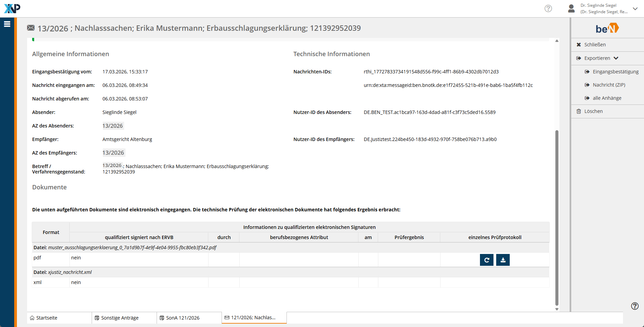Open the SonA 121/2026 tab

point(183,318)
